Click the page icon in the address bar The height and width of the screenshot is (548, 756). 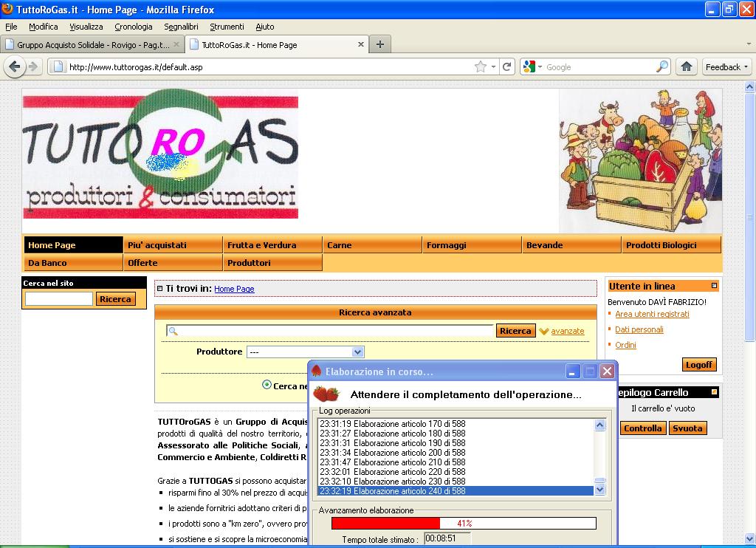click(58, 66)
